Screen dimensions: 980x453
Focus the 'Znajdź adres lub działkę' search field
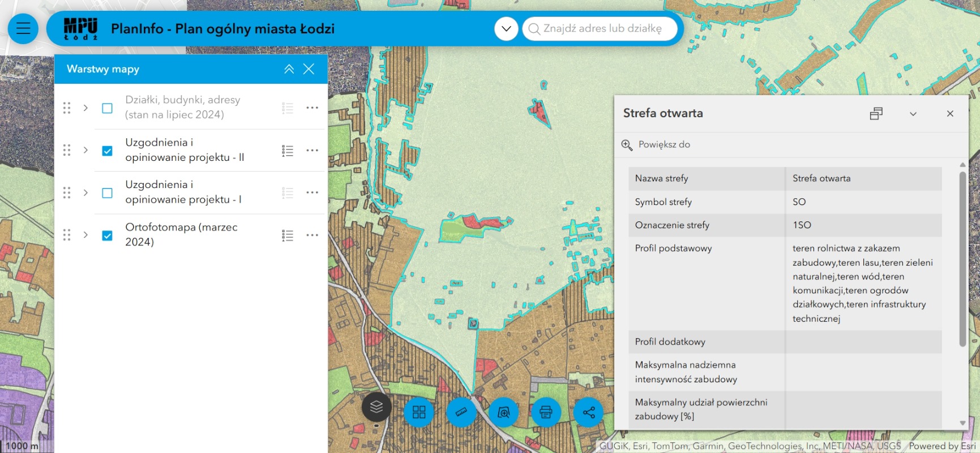click(x=600, y=28)
